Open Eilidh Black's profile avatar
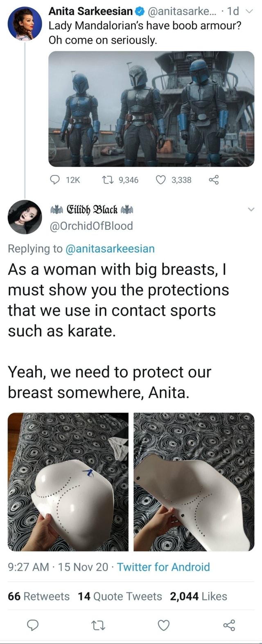The height and width of the screenshot is (644, 262). (x=25, y=217)
